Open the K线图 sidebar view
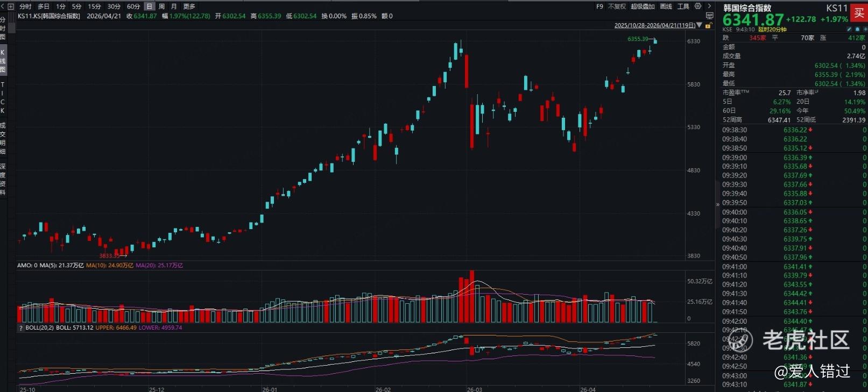This screenshot has height=392, width=868. (3, 61)
